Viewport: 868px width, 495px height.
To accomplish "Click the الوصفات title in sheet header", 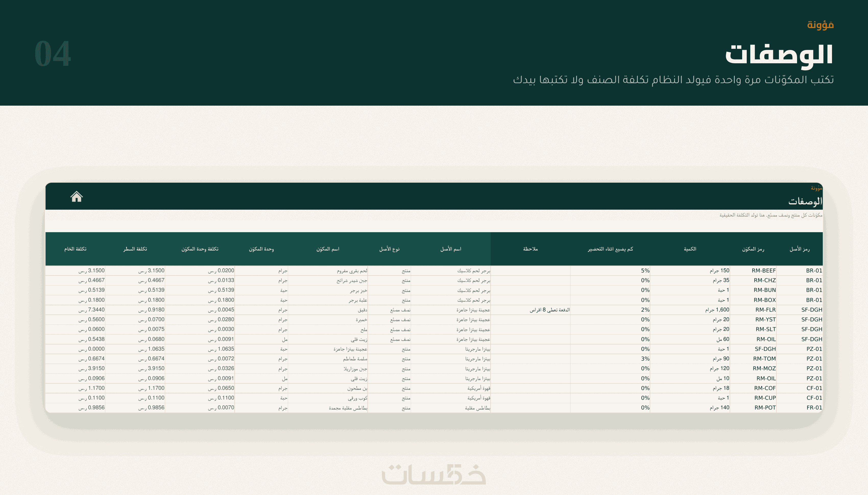I will click(x=805, y=201).
